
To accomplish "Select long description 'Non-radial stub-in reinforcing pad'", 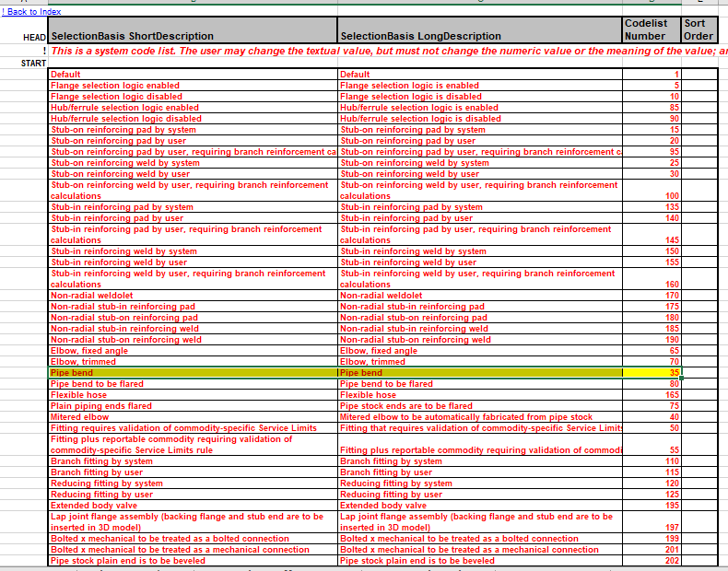I will (479, 307).
